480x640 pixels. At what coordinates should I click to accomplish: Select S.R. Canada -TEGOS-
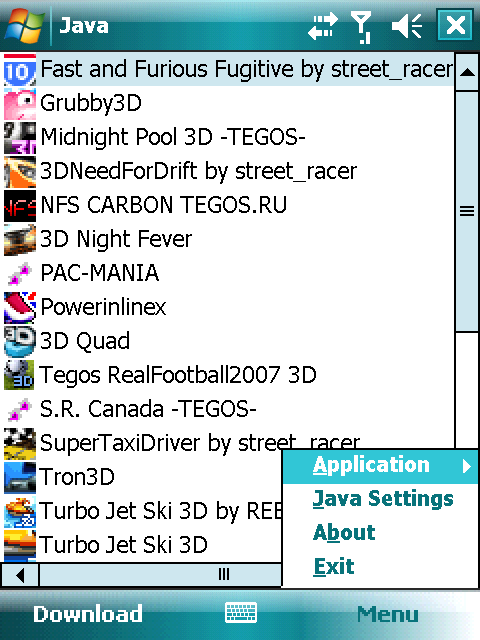(148, 409)
